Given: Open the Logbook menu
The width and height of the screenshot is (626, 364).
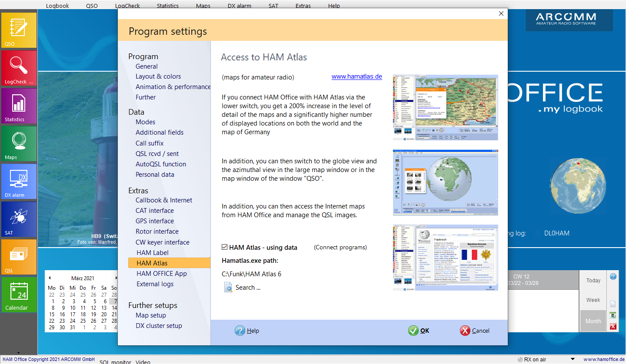Looking at the screenshot, I should 57,6.
